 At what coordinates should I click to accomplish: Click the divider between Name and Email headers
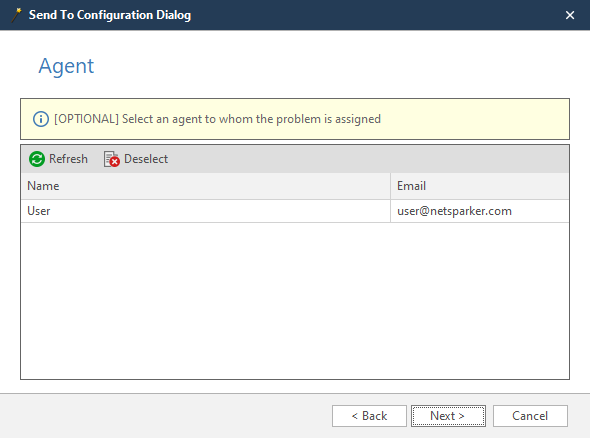[391, 186]
